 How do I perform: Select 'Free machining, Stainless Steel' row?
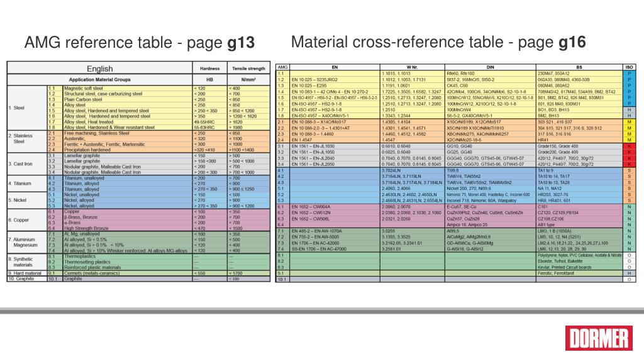158,133
